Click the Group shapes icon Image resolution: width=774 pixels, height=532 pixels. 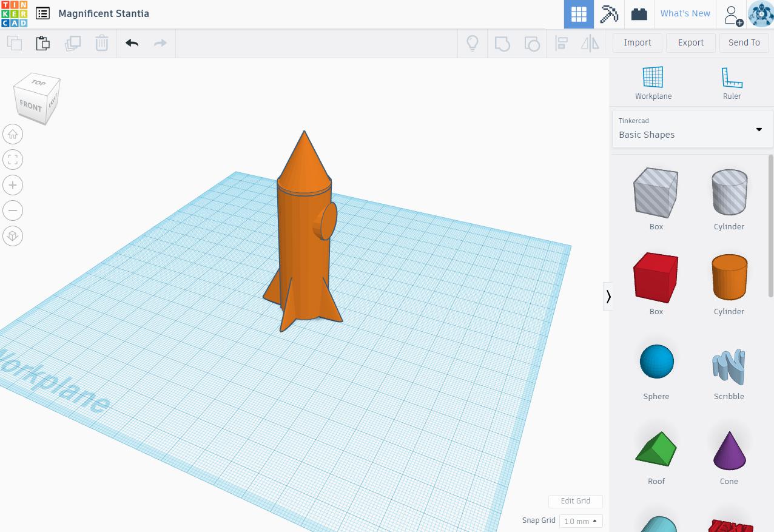[502, 43]
